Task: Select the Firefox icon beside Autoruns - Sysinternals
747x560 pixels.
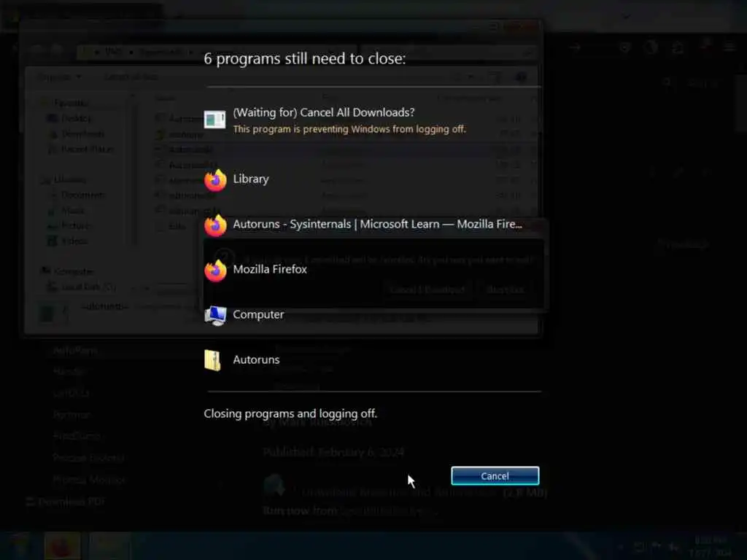Action: click(215, 225)
